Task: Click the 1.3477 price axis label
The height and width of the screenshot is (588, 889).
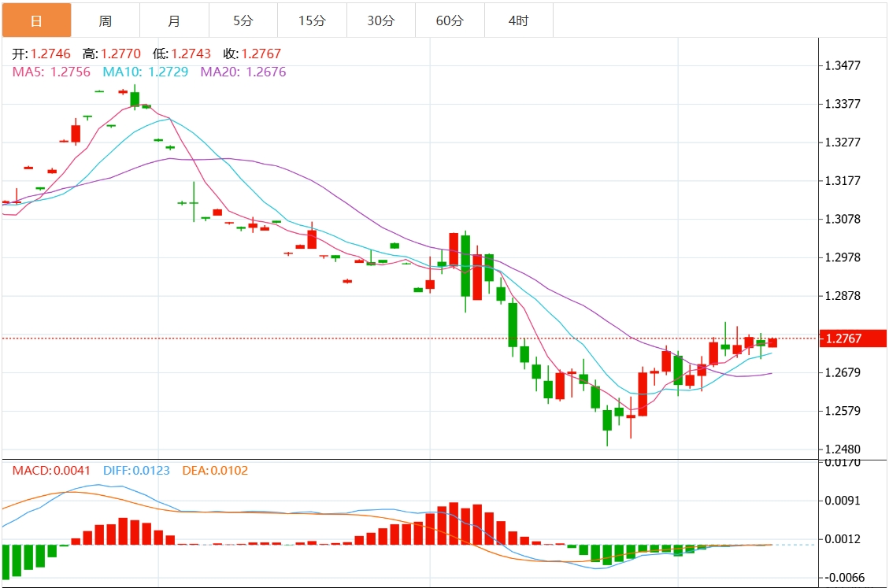Action: tap(843, 66)
